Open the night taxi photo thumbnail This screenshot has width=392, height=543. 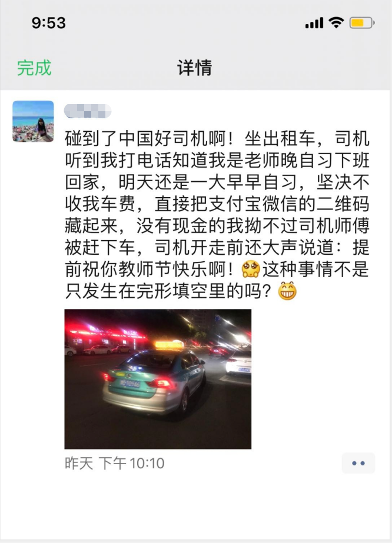(x=158, y=379)
